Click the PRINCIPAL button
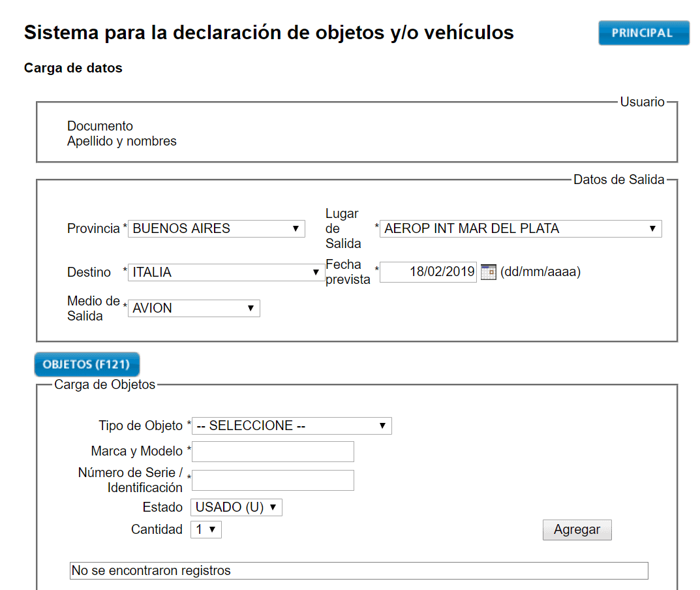The height and width of the screenshot is (590, 700). coord(643,33)
